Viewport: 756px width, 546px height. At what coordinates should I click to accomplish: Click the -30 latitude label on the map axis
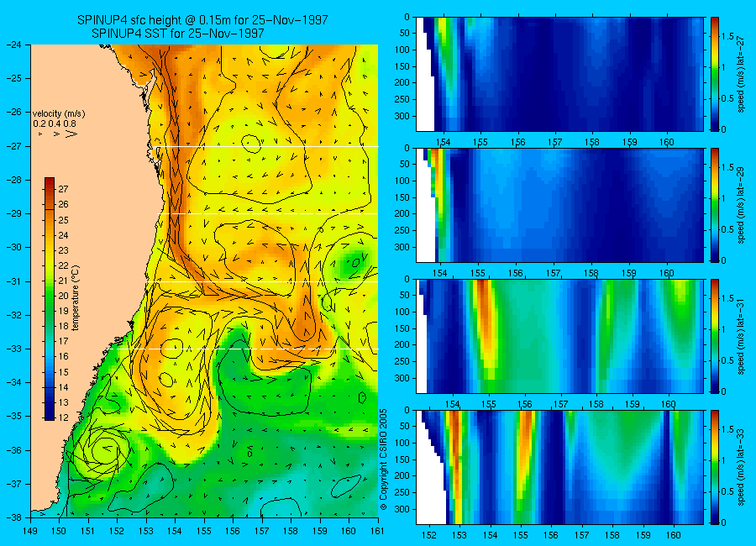14,247
